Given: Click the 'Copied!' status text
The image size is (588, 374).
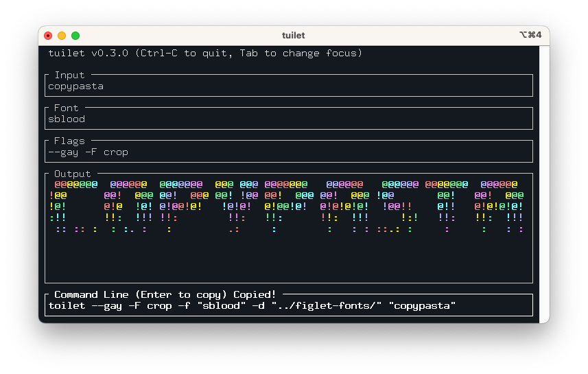Looking at the screenshot, I should point(255,294).
